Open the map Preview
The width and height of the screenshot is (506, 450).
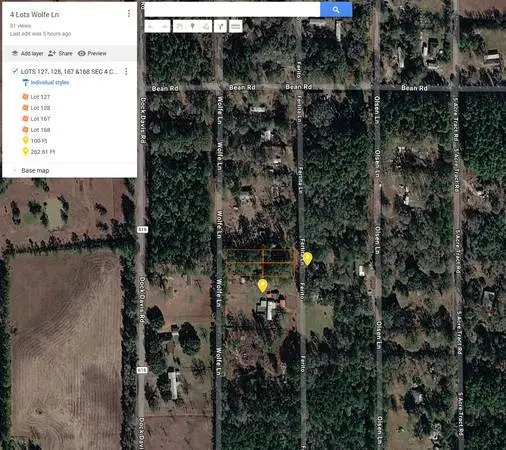click(92, 53)
